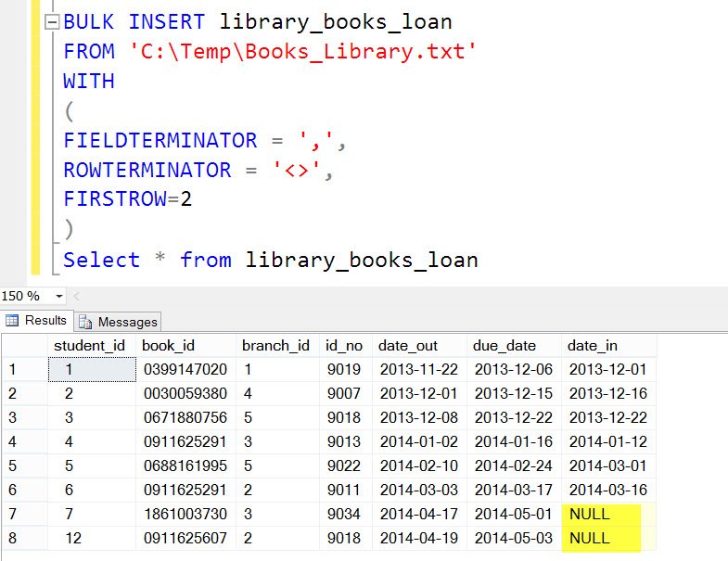Select id_no cell 9007
Screen dimensions: 728x561
[x=345, y=394]
